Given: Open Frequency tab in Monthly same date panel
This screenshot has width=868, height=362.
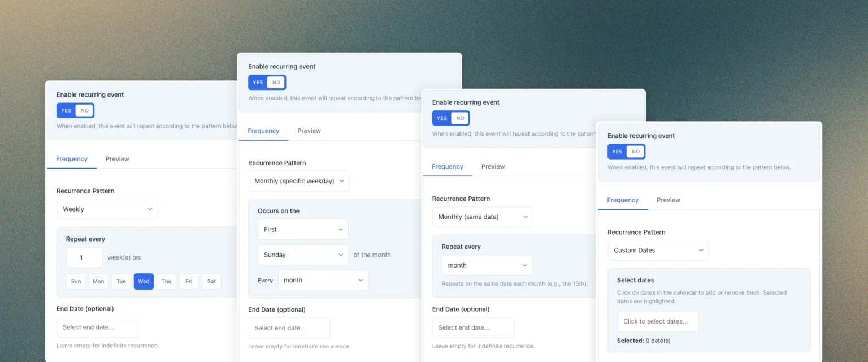Looking at the screenshot, I should coord(448,167).
